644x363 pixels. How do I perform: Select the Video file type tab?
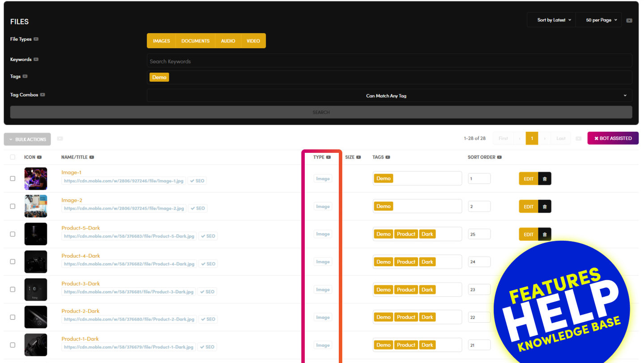point(253,41)
